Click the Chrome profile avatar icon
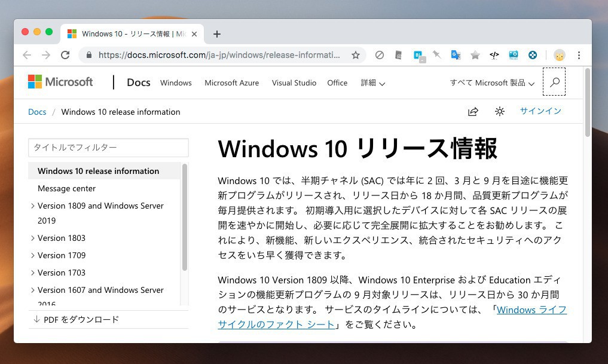Screen dimensions: 608x364 point(559,55)
